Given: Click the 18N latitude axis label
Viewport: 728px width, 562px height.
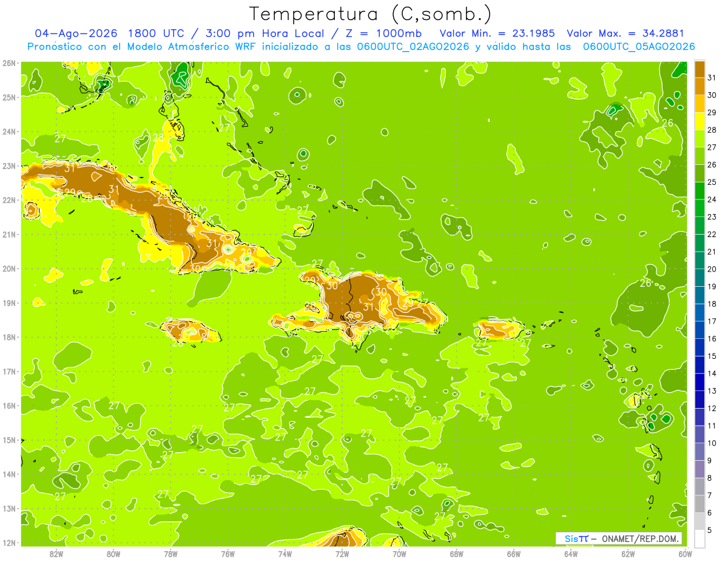Looking at the screenshot, I should click(x=9, y=337).
